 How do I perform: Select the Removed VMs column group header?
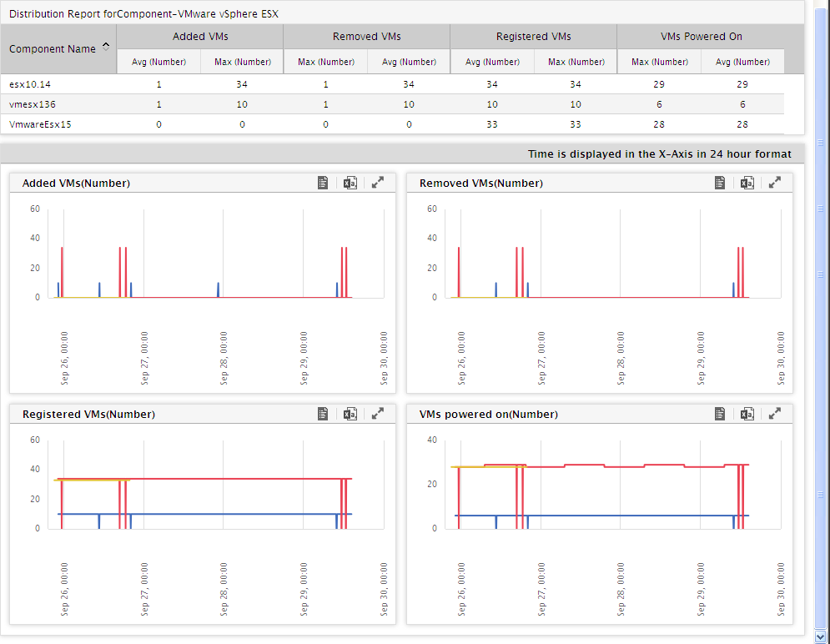pyautogui.click(x=367, y=37)
